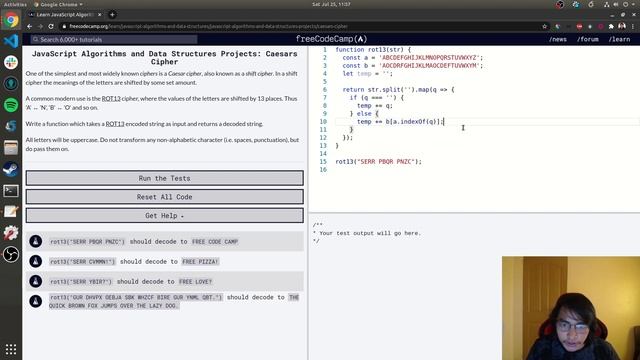Click the rot13("SERR PBQR PNZC"); call line
The width and height of the screenshot is (640, 360).
[378, 162]
